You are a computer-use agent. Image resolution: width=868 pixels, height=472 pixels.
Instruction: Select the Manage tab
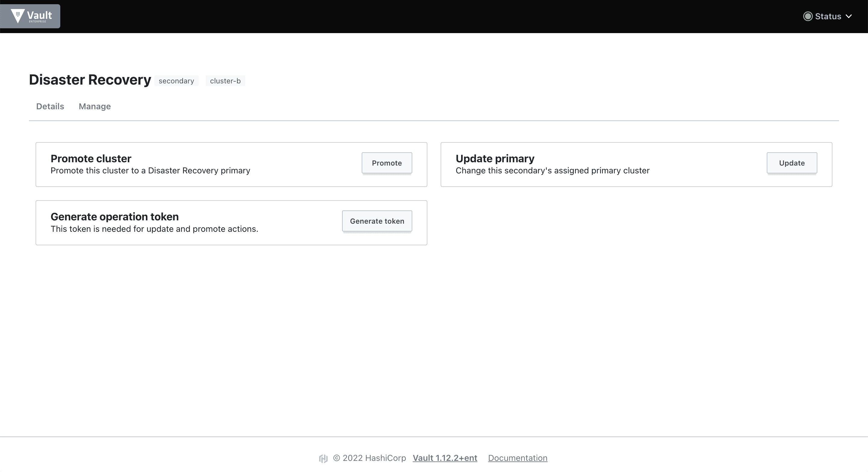94,106
